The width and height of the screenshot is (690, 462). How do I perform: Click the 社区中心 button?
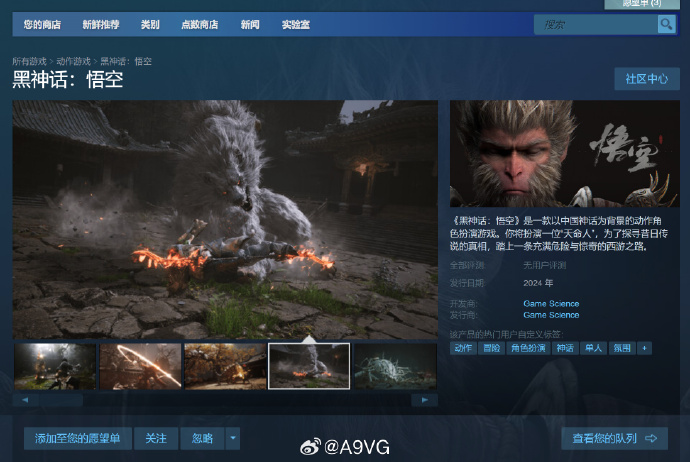click(x=647, y=79)
